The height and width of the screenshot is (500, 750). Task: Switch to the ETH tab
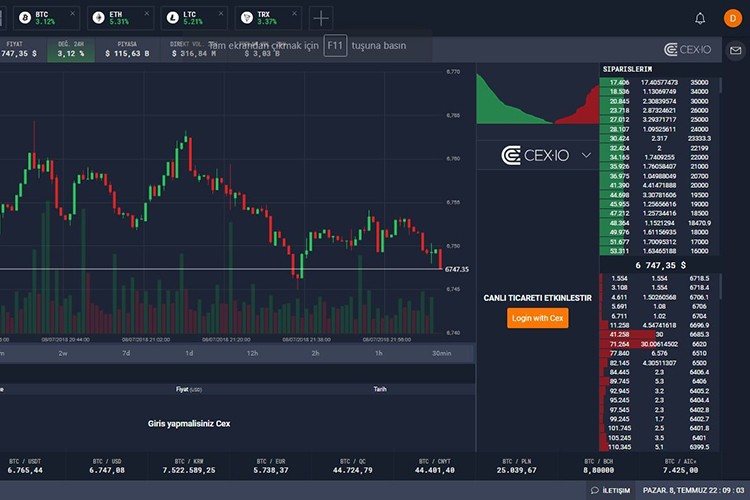[119, 18]
